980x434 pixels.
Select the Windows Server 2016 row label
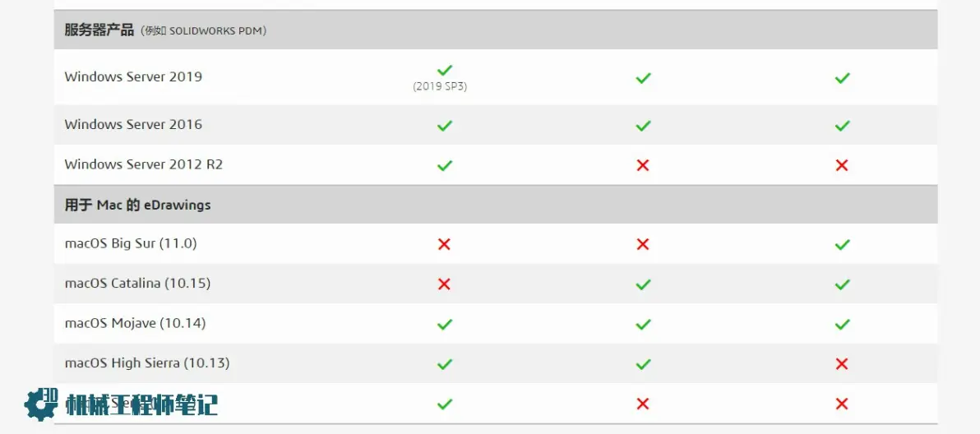point(133,124)
